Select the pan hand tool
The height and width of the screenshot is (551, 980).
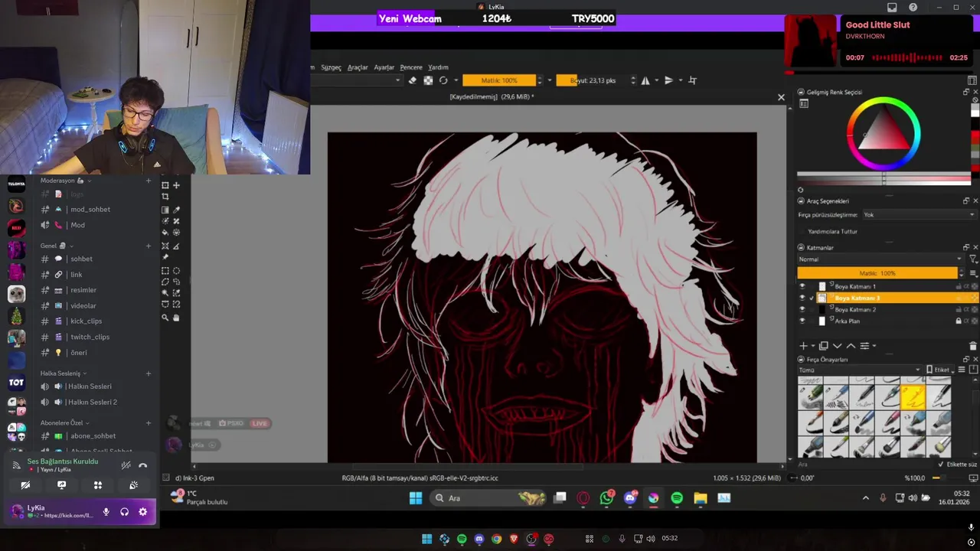[x=176, y=318]
